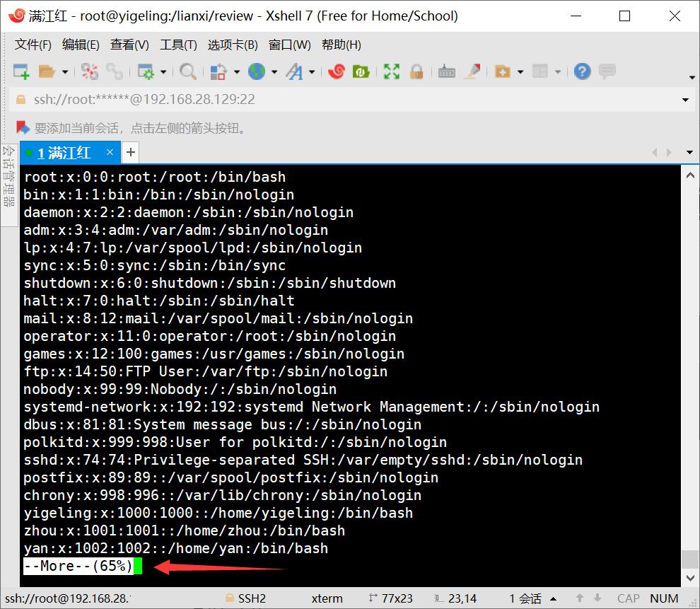Open the 会话管理器 side panel

pyautogui.click(x=10, y=177)
